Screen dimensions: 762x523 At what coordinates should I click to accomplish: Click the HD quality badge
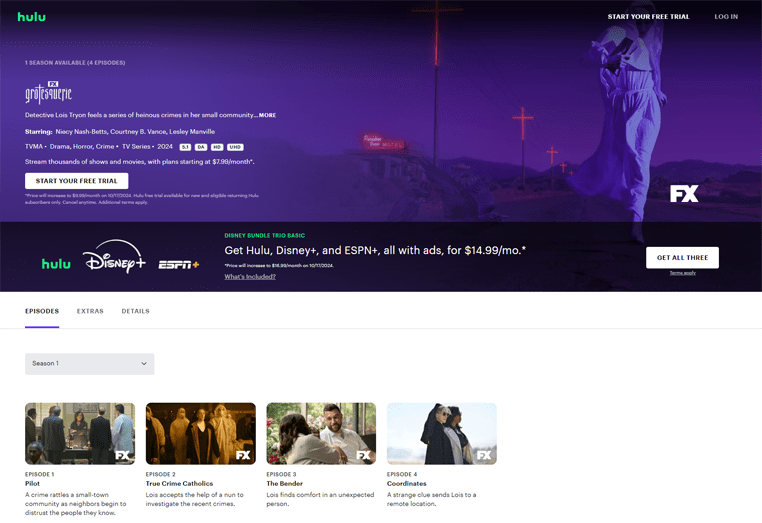[x=217, y=147]
